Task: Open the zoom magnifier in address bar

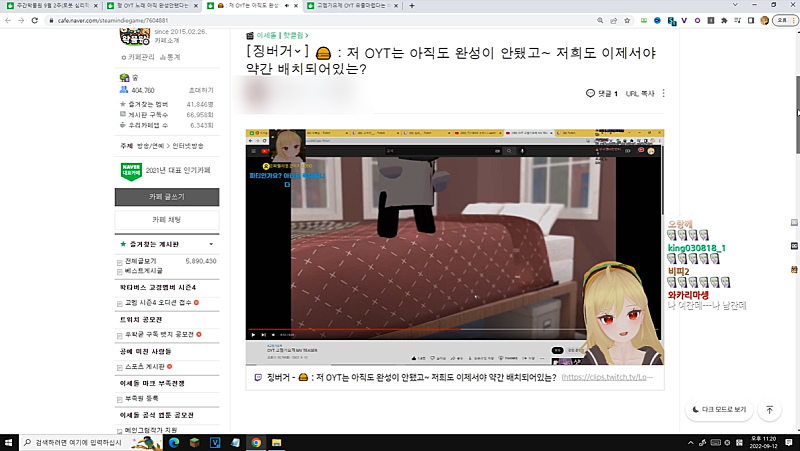Action: click(x=600, y=20)
